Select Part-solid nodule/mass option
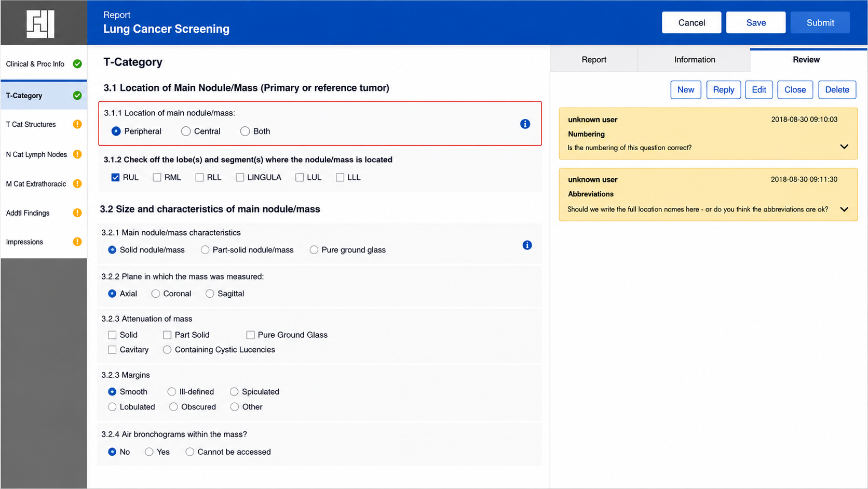 205,250
